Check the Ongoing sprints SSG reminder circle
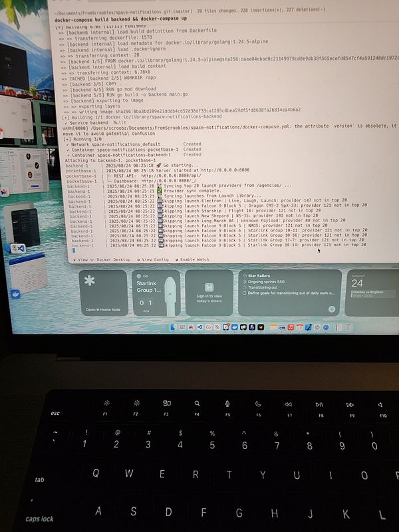This screenshot has width=399, height=532. pos(244,281)
